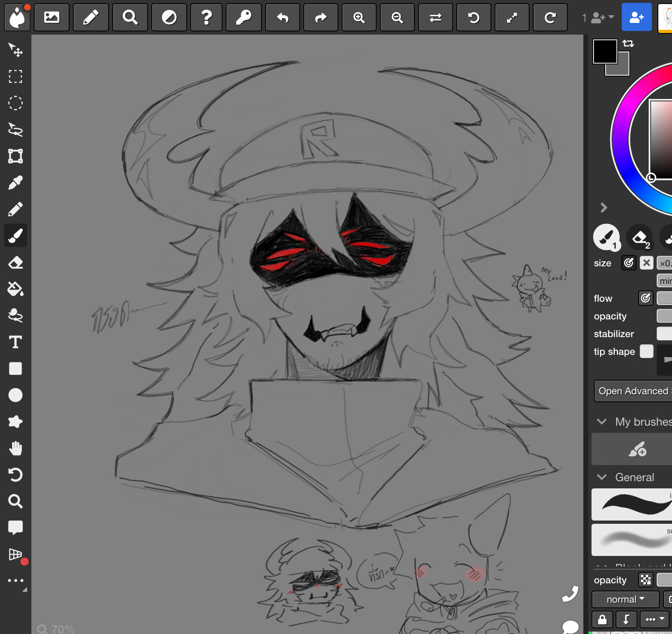The height and width of the screenshot is (634, 672).
Task: Rotate the view counter-clockwise from top toolbar
Action: click(474, 17)
